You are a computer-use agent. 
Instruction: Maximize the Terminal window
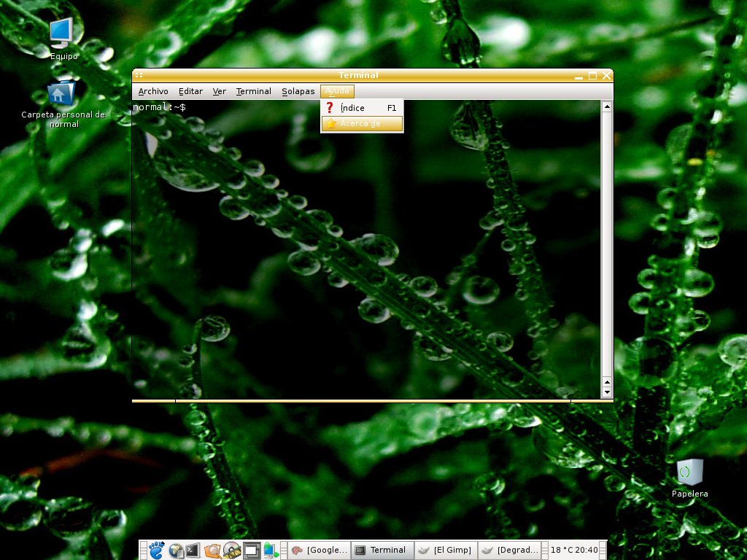click(x=592, y=76)
